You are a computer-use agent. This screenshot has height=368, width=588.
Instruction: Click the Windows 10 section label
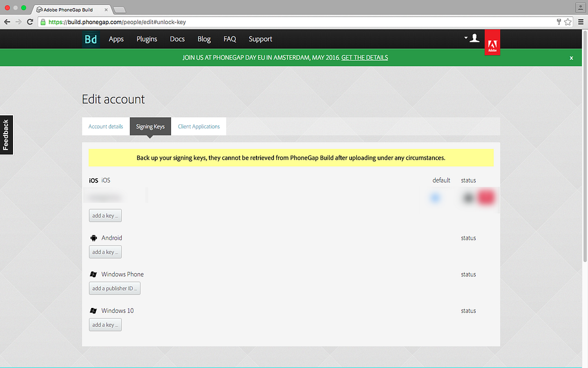click(118, 311)
